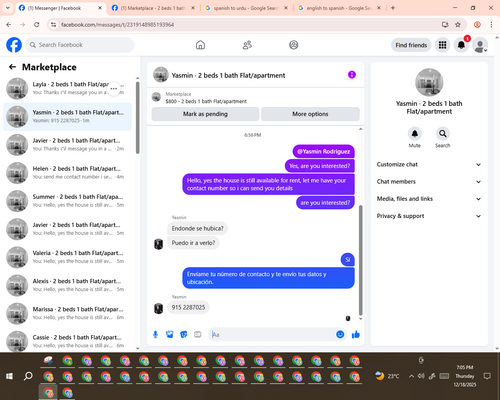Open Windows notification center icon
Image resolution: width=500 pixels, height=400 pixels.
coord(487,376)
